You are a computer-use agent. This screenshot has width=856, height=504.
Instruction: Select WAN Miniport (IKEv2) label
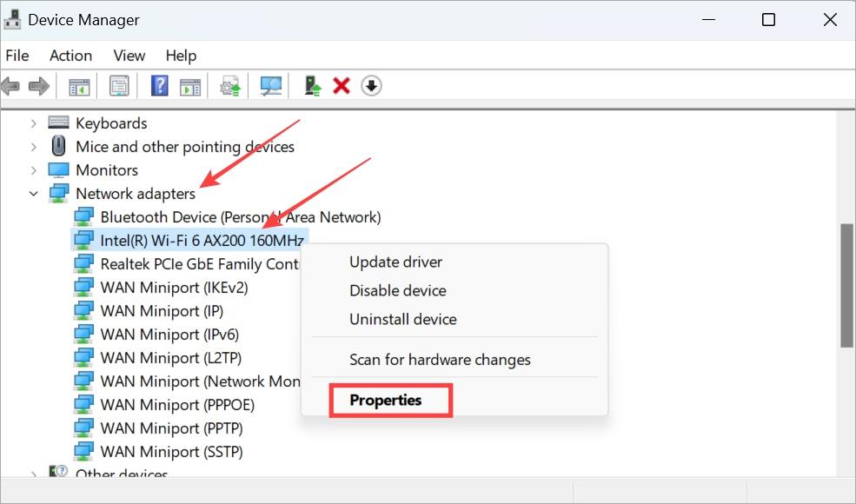click(x=174, y=288)
